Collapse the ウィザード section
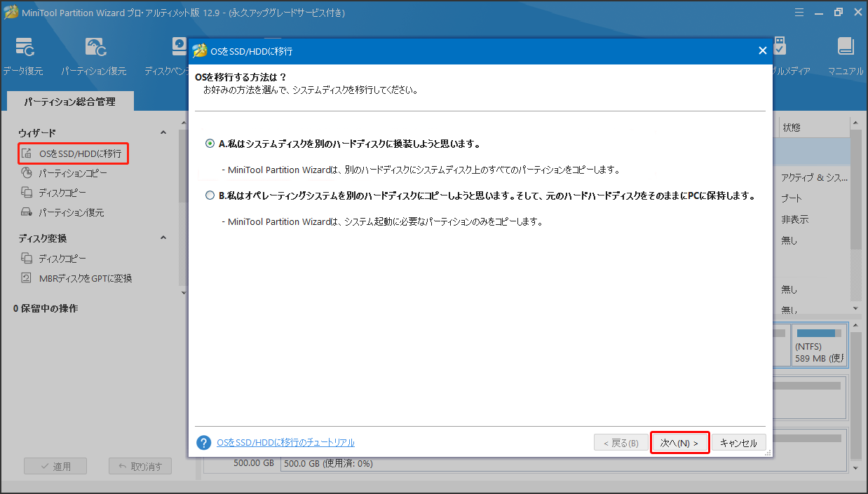 pos(163,132)
